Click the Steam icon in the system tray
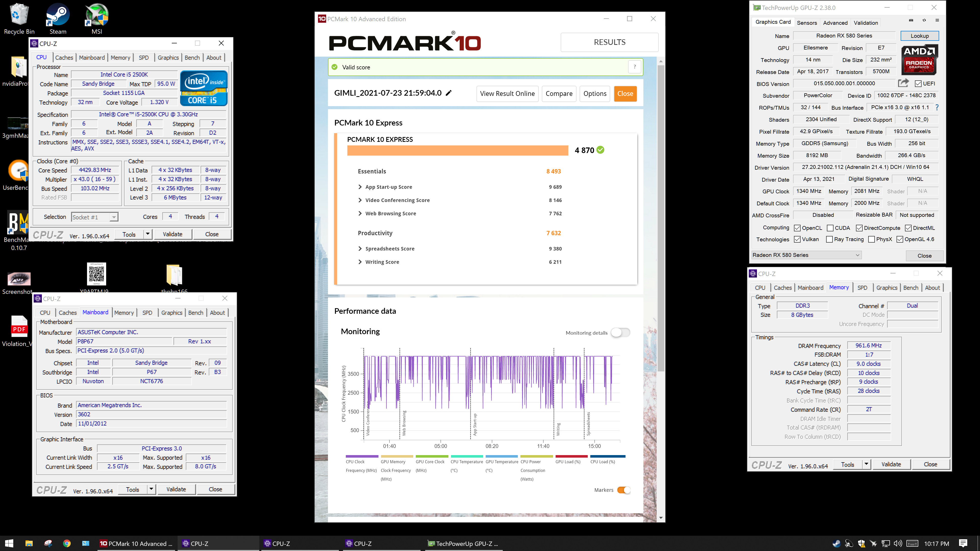Screen dimensions: 980x551 (837, 543)
